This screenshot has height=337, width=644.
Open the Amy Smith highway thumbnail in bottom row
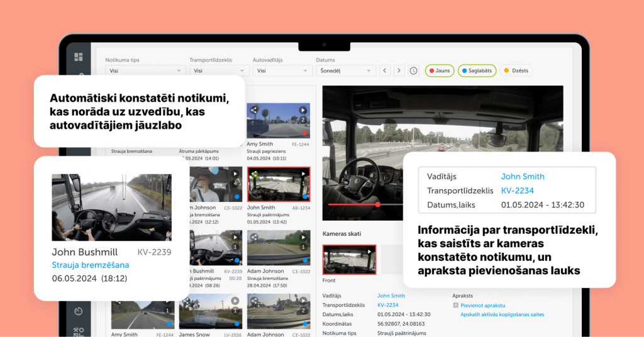coord(143,314)
